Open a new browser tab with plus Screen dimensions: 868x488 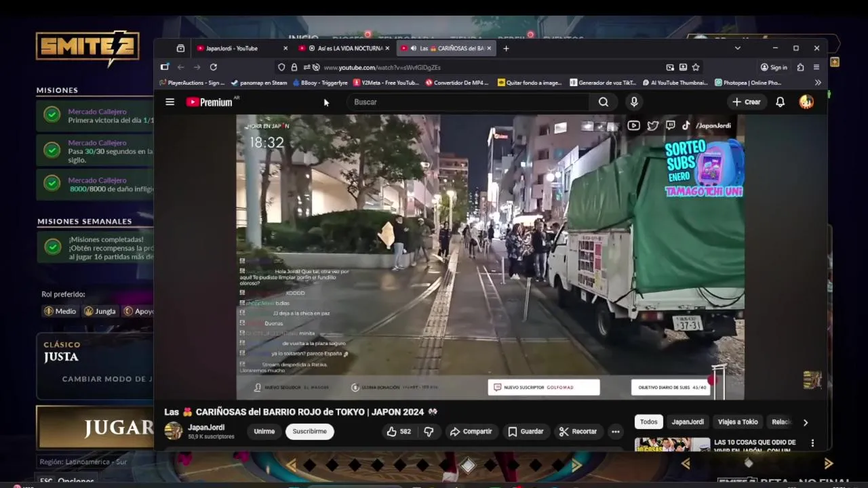[506, 48]
